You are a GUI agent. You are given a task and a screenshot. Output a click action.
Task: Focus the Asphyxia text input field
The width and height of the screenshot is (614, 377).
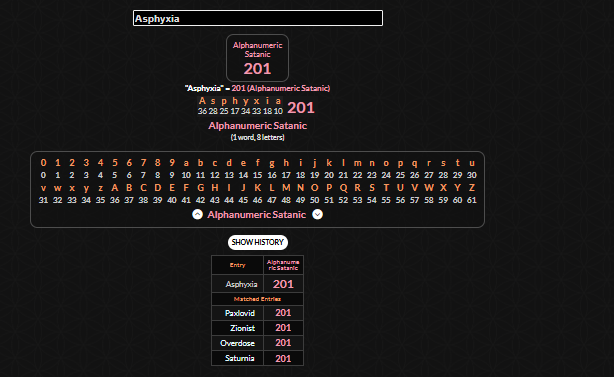click(258, 18)
